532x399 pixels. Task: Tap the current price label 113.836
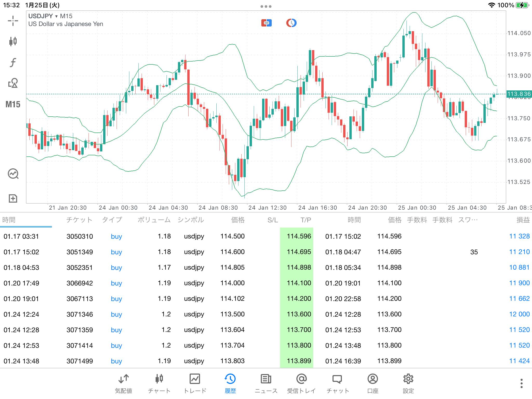tap(518, 94)
